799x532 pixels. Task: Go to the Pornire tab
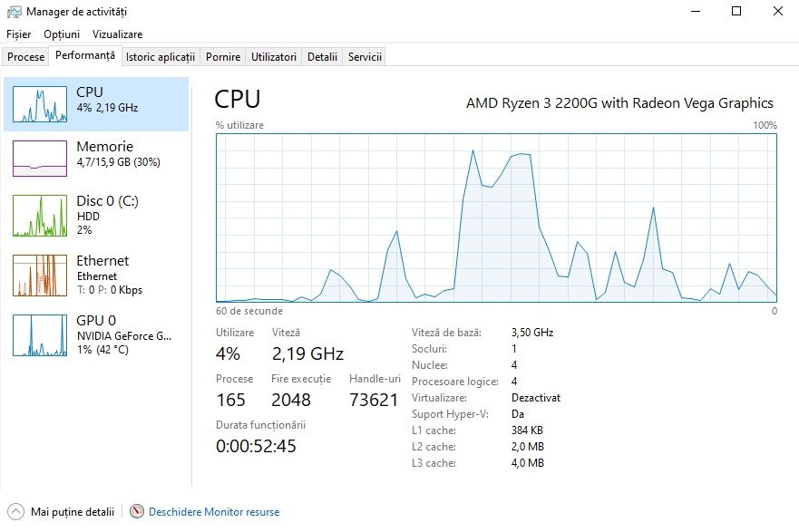click(223, 57)
